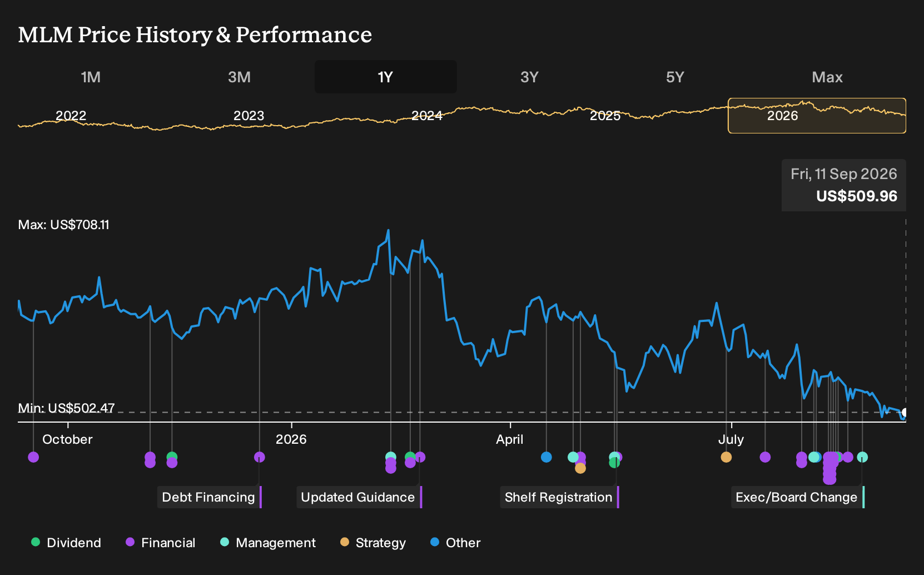This screenshot has width=924, height=575.
Task: Select the only blue Other event dot
Action: pyautogui.click(x=547, y=457)
